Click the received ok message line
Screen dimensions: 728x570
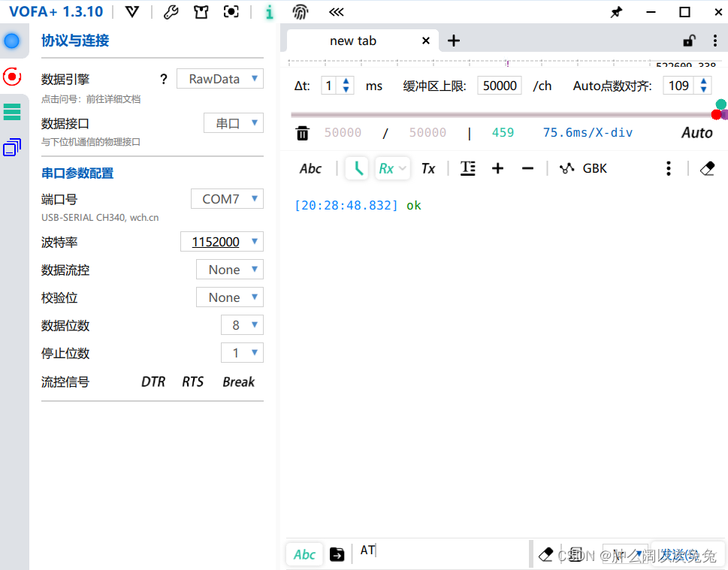(358, 206)
